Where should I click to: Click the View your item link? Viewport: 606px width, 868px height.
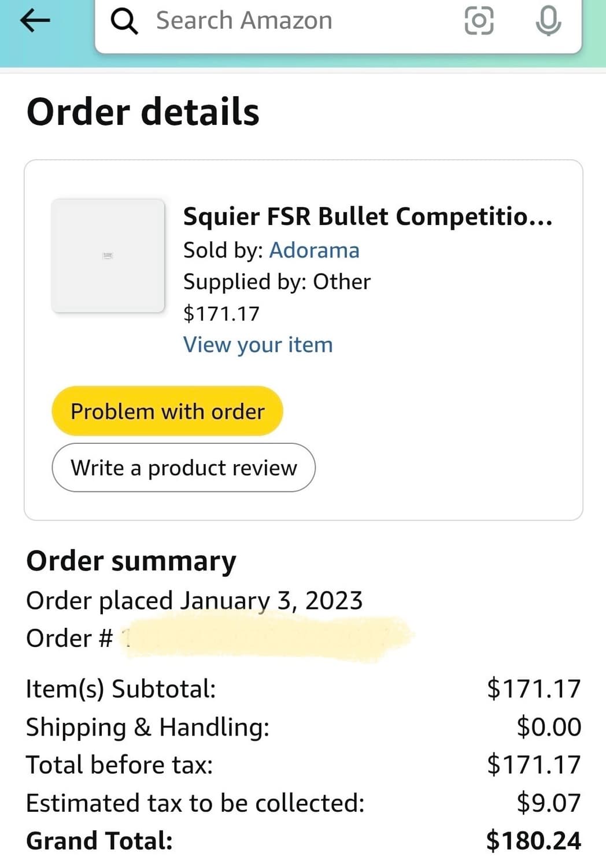click(x=258, y=344)
